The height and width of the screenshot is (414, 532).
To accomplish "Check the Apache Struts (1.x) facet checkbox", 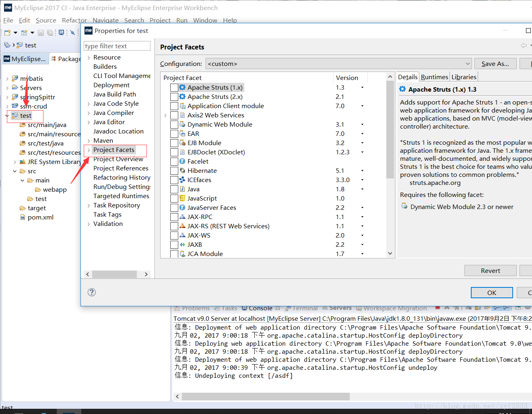I will pos(174,87).
